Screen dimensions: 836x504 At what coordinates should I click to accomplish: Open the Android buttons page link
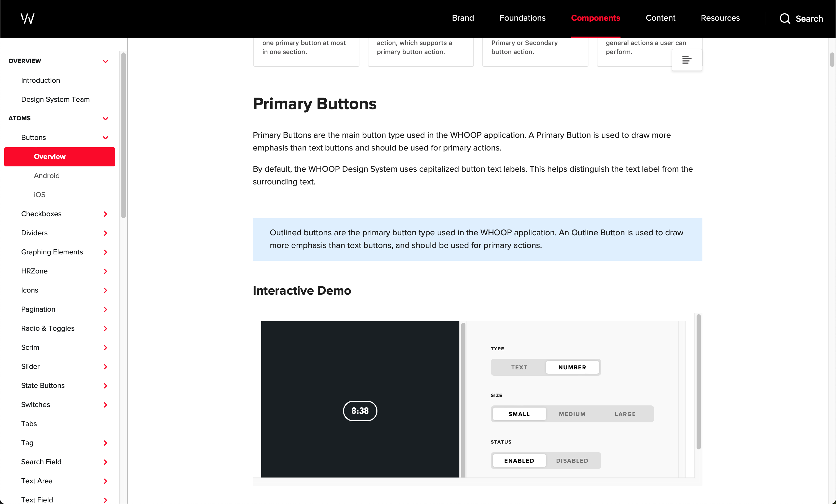[x=47, y=176]
